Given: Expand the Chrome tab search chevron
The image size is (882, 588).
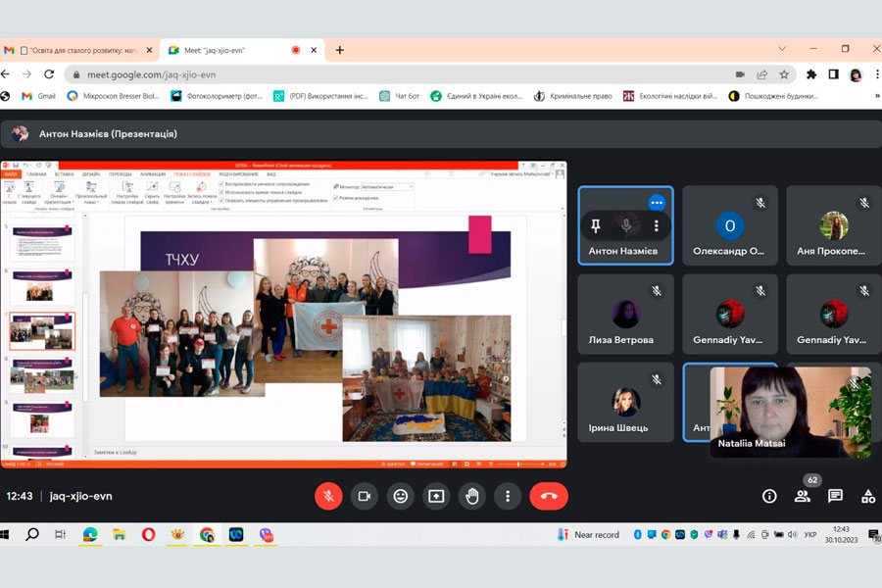Looking at the screenshot, I should pyautogui.click(x=782, y=48).
